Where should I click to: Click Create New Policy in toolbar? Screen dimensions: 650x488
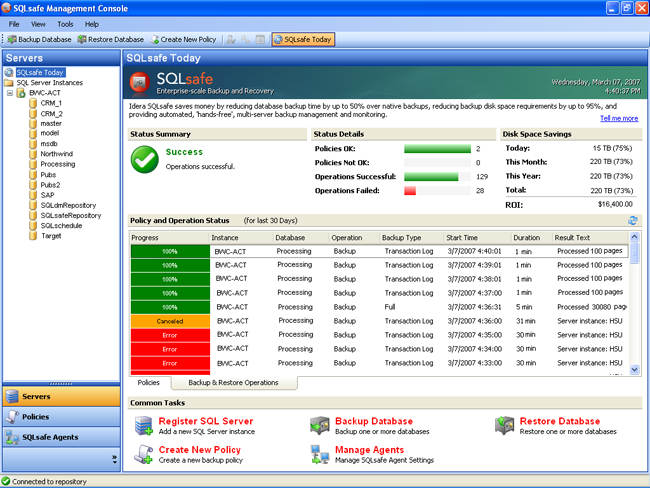pos(183,39)
